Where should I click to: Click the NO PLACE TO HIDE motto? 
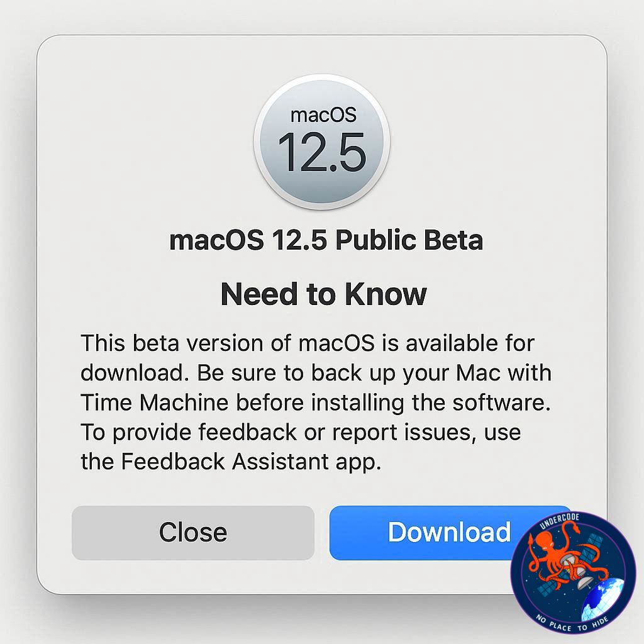(572, 623)
